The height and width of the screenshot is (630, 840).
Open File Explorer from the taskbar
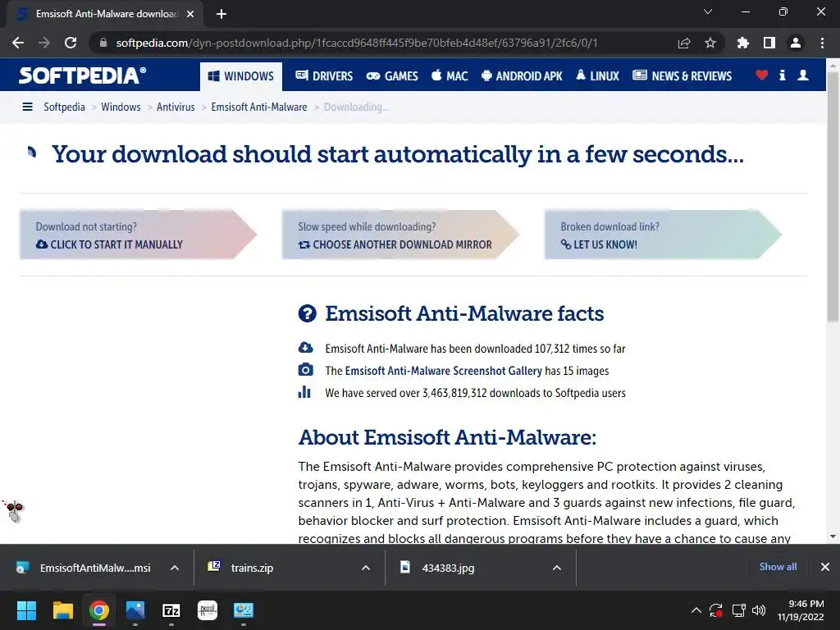tap(62, 610)
